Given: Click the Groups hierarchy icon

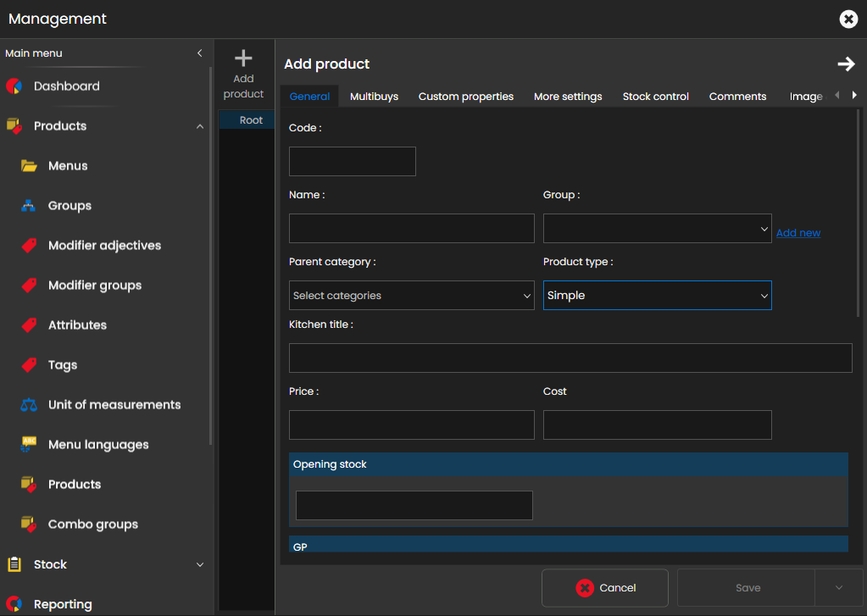Looking at the screenshot, I should point(29,206).
